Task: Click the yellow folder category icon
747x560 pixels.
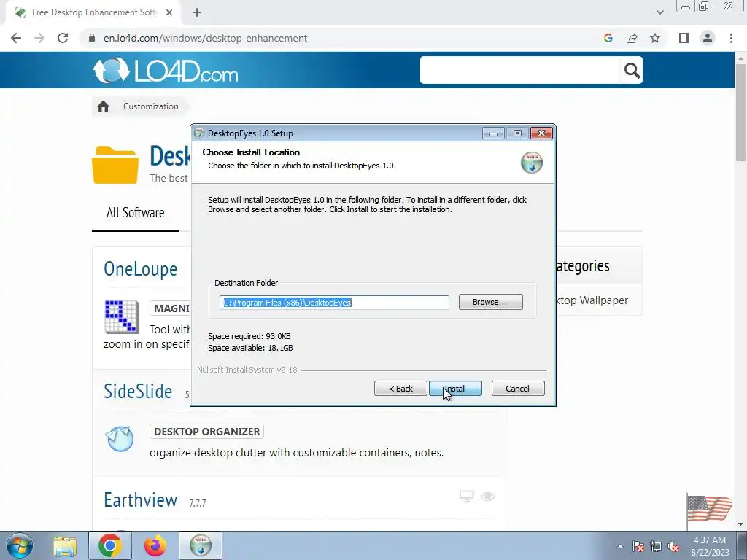Action: 115,165
